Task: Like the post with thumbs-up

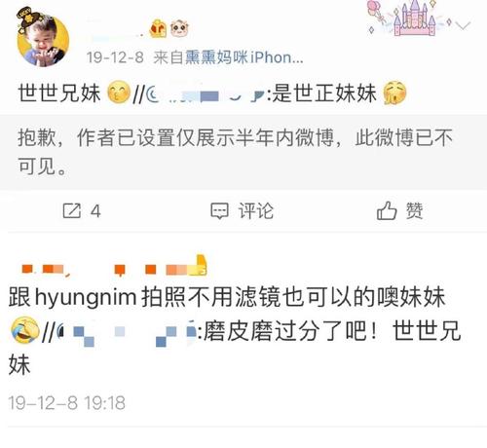Action: (387, 210)
